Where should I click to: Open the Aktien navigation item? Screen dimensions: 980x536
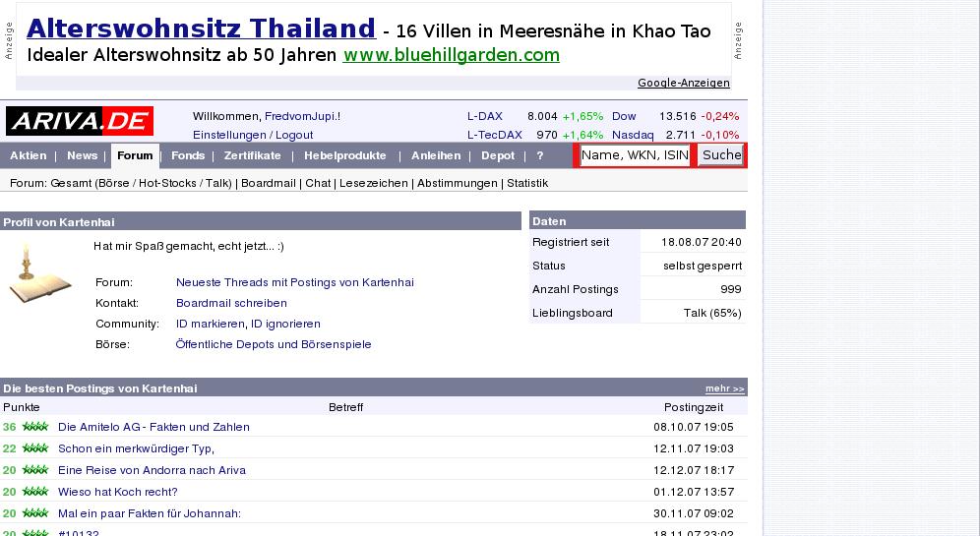29,155
